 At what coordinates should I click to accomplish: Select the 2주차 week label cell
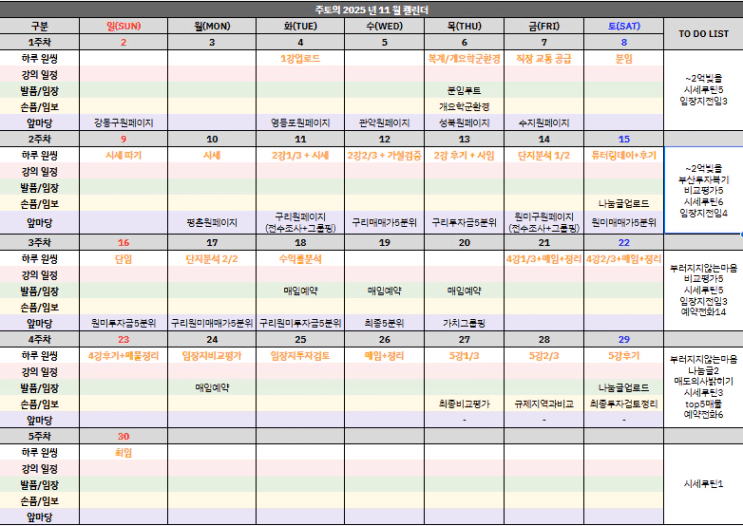[x=40, y=139]
